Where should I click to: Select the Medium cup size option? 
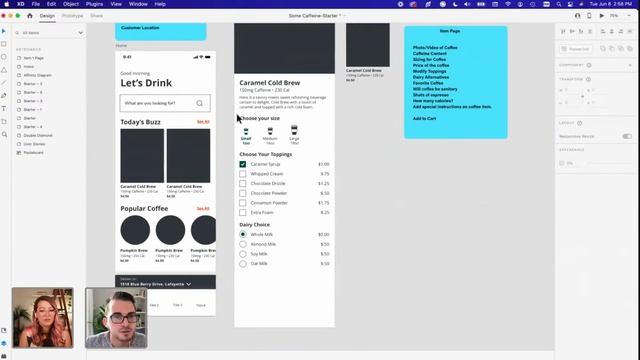pyautogui.click(x=270, y=136)
